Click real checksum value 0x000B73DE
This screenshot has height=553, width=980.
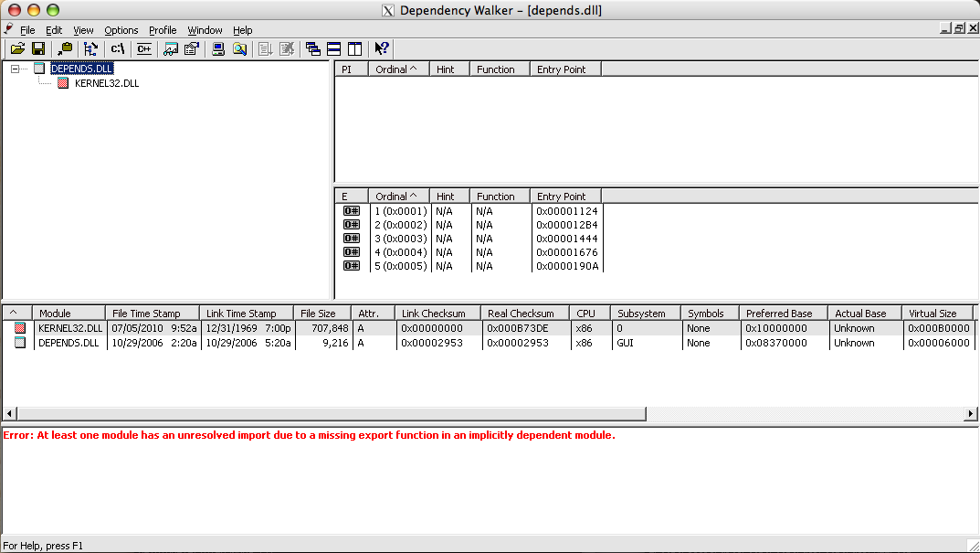pos(518,328)
